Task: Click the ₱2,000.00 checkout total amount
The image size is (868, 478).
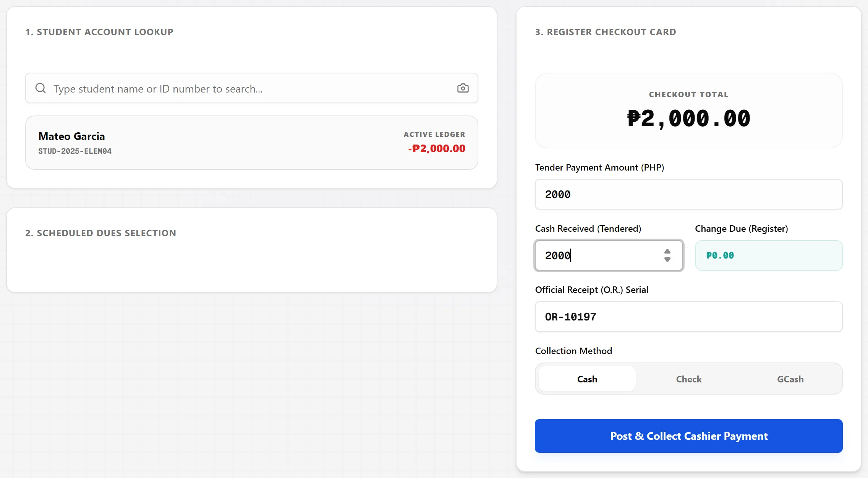Action: coord(688,119)
